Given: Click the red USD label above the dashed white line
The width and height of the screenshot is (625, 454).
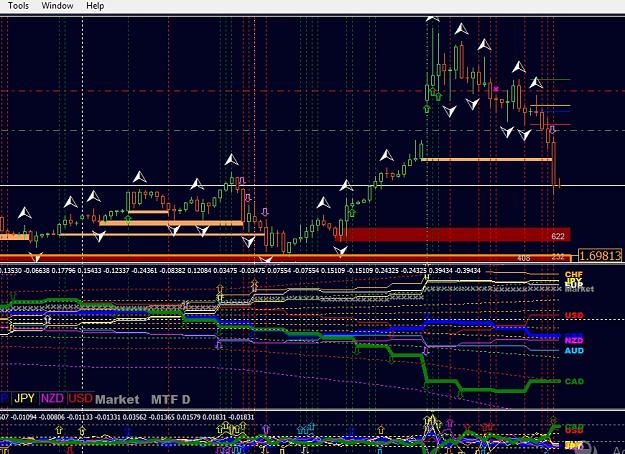Looking at the screenshot, I should (x=574, y=315).
